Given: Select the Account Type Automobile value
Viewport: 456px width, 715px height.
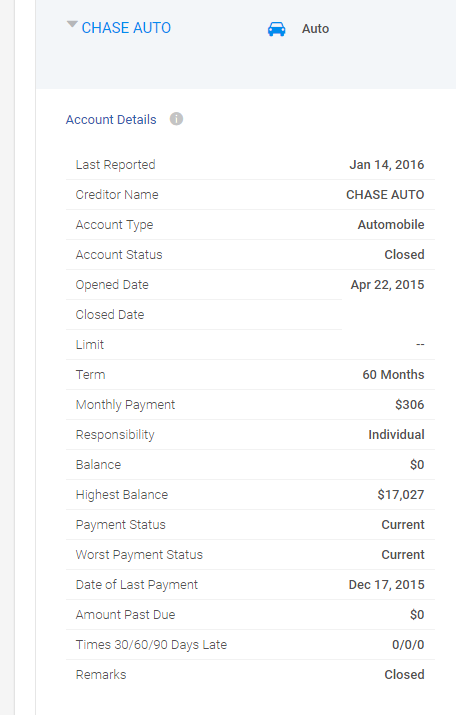Looking at the screenshot, I should 391,225.
